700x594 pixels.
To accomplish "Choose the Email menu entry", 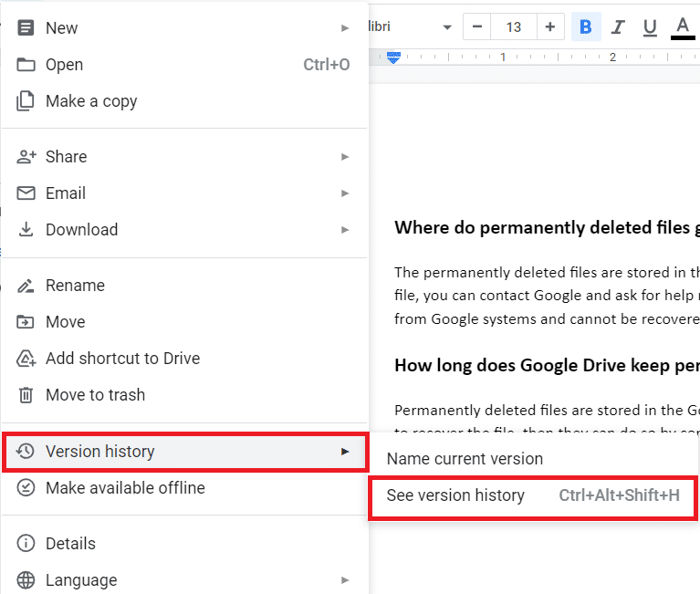I will pyautogui.click(x=185, y=193).
